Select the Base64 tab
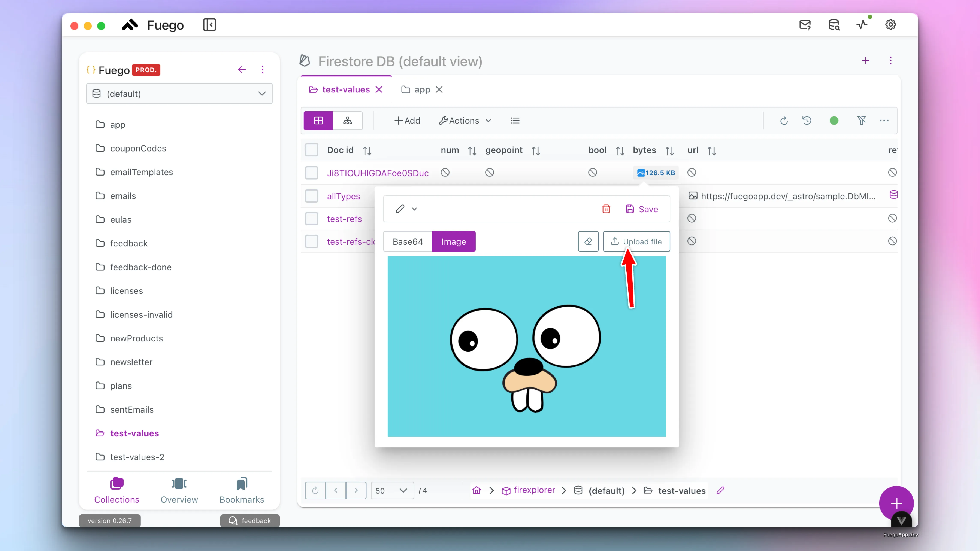 tap(408, 241)
